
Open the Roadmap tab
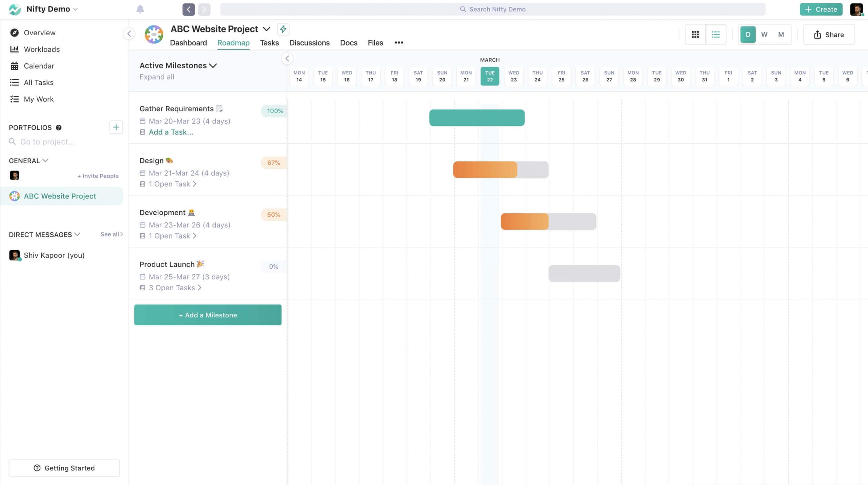233,42
